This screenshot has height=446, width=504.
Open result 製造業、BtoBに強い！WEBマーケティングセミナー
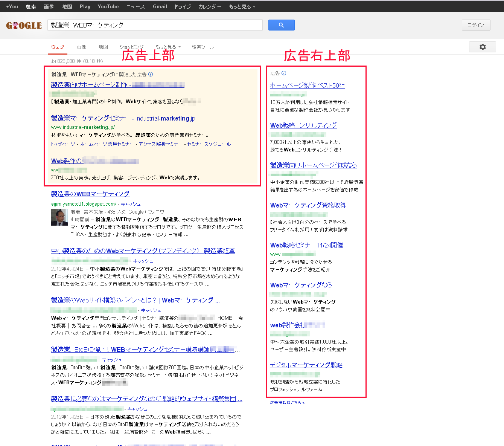[x=145, y=349]
